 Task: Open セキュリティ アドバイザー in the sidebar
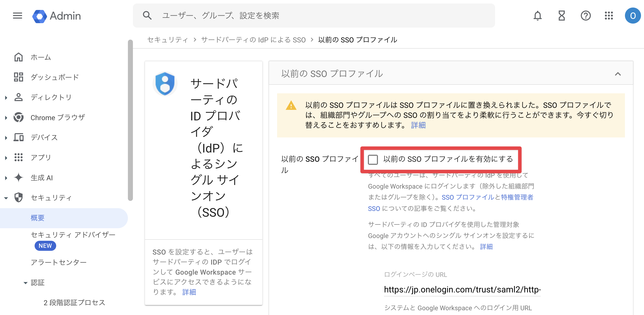point(73,235)
